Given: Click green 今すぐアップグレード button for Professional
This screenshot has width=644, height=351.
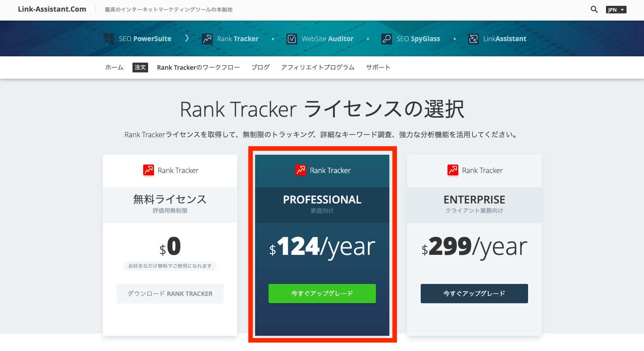Looking at the screenshot, I should (x=322, y=294).
